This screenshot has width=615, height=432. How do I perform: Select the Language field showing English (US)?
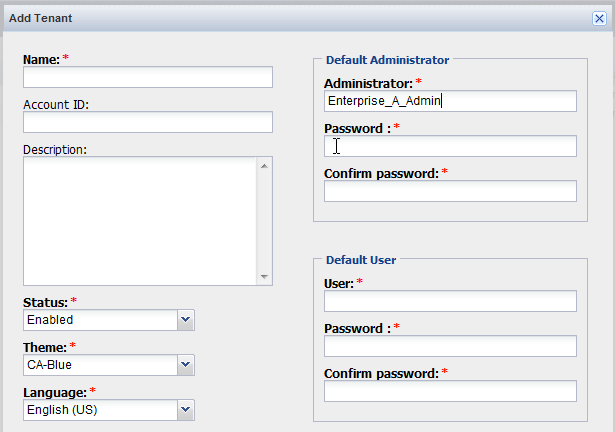click(x=100, y=410)
